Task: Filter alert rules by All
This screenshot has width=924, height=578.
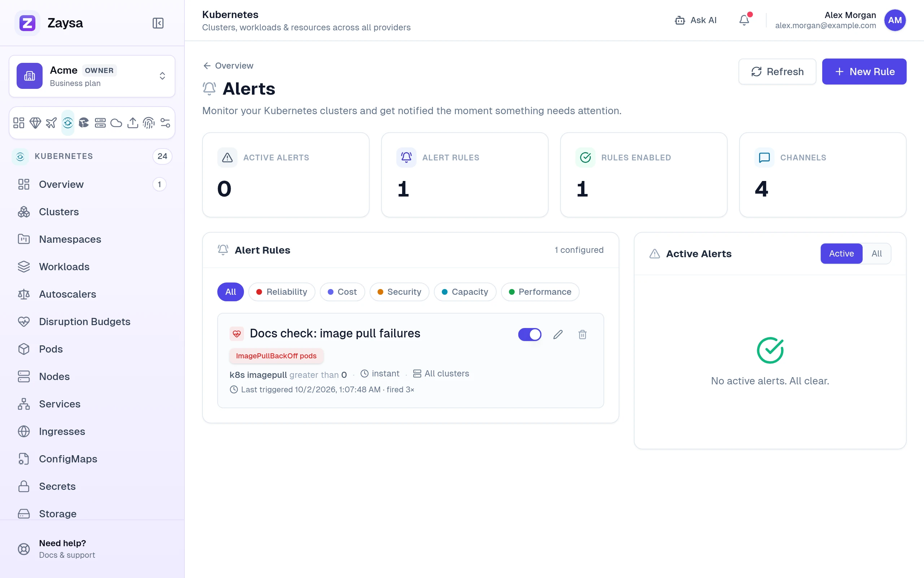Action: (231, 292)
